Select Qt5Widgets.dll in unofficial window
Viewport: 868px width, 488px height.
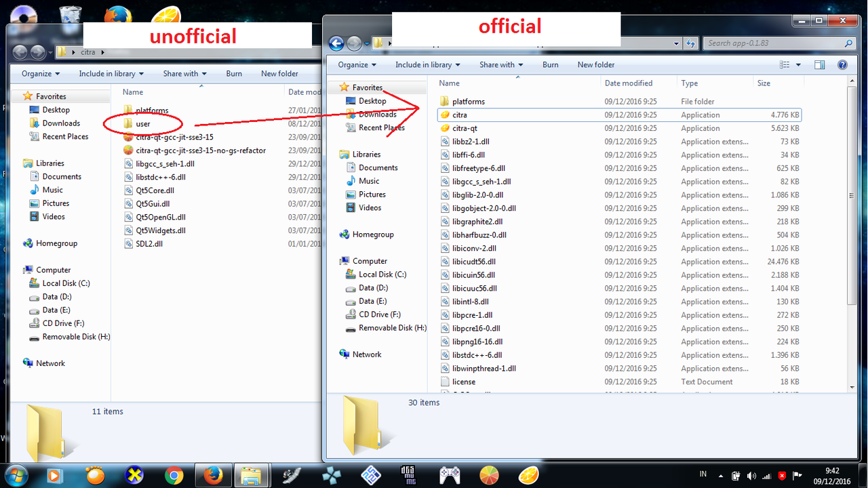click(x=155, y=230)
